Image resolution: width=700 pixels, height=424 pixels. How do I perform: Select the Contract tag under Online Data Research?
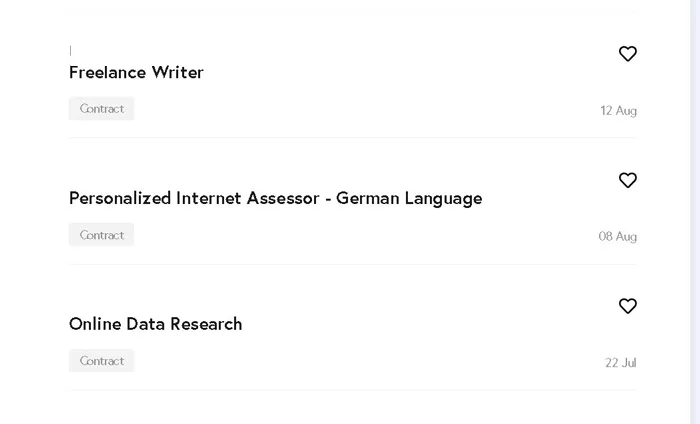pos(101,361)
